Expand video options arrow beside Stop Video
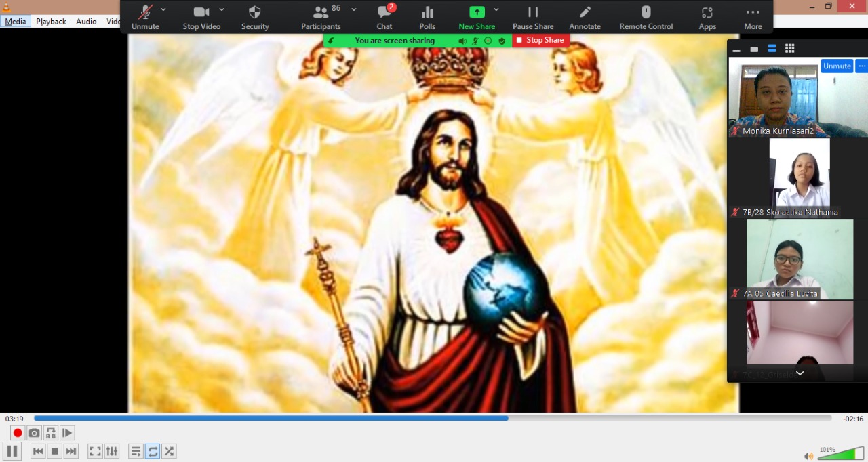The height and width of the screenshot is (462, 868). click(x=222, y=10)
